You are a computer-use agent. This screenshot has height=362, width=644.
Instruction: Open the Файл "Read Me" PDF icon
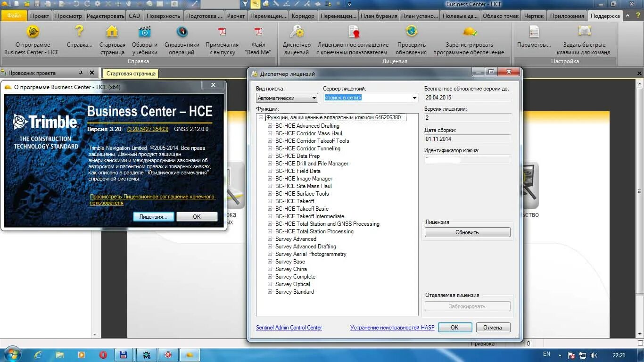(x=258, y=32)
